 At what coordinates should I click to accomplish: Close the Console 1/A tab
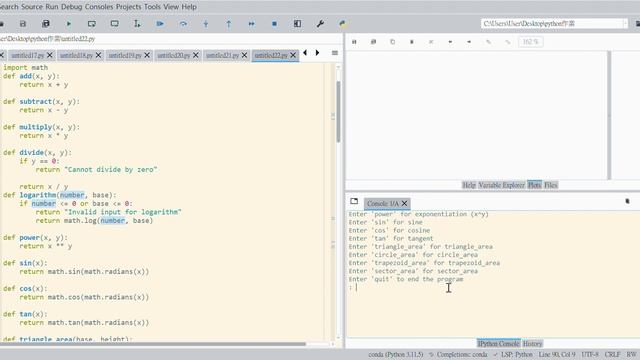pyautogui.click(x=404, y=203)
